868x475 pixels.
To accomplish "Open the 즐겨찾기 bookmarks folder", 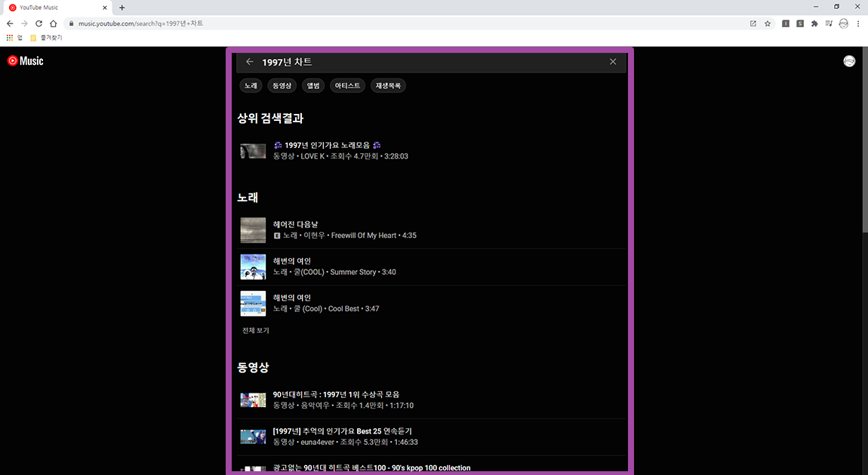I will point(46,38).
